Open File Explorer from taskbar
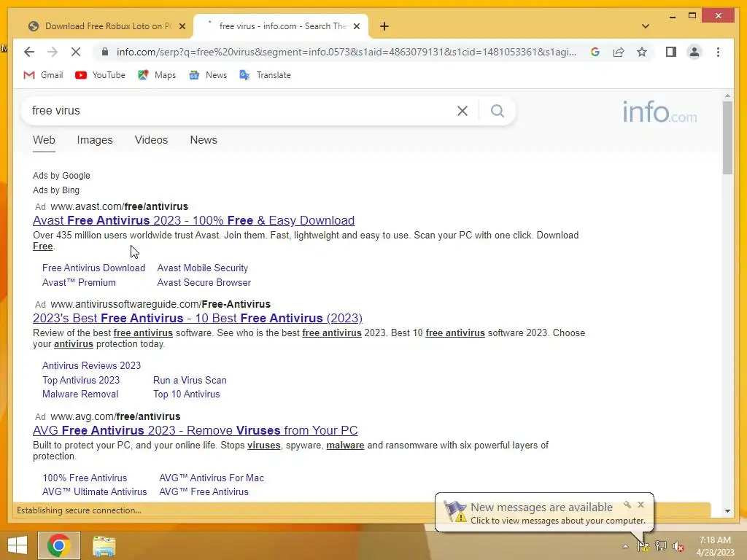The image size is (747, 560). point(104,545)
